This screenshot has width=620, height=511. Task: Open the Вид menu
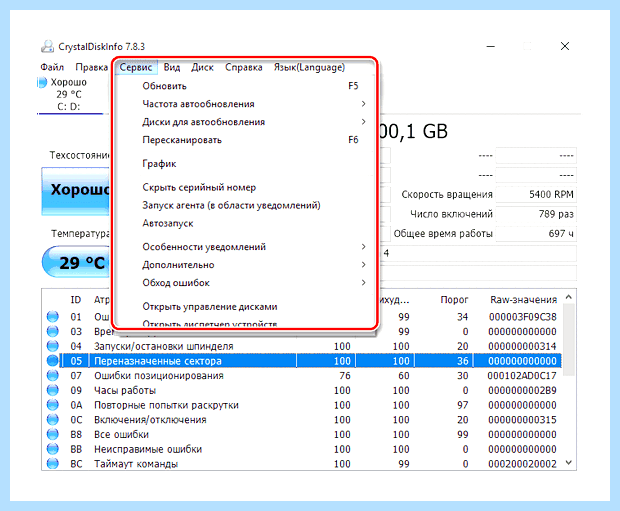pyautogui.click(x=172, y=67)
